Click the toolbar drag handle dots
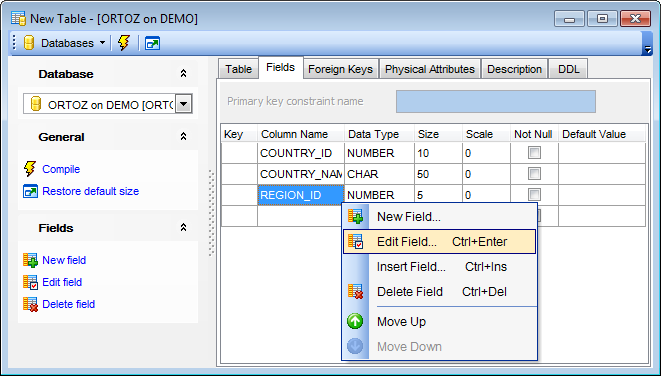The image size is (661, 376). click(14, 43)
